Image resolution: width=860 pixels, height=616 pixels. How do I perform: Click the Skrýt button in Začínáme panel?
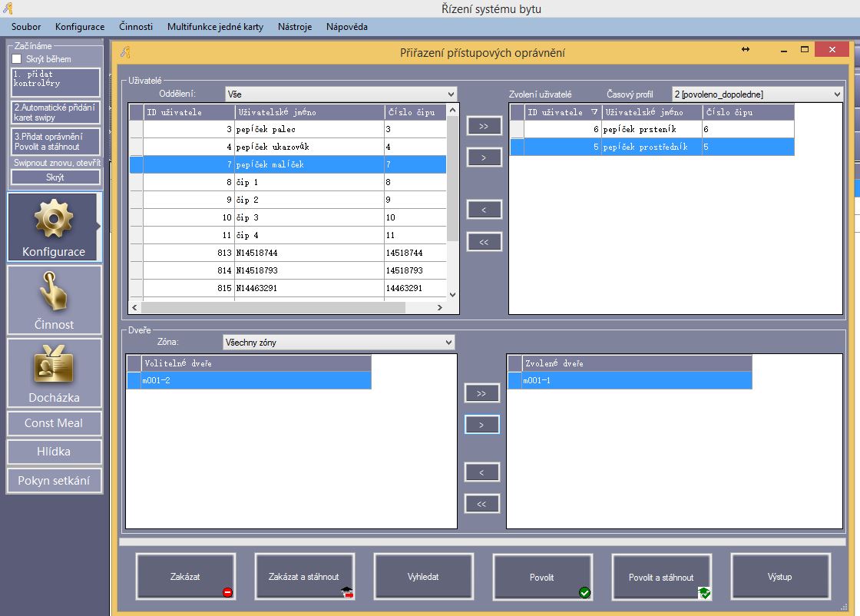point(55,177)
